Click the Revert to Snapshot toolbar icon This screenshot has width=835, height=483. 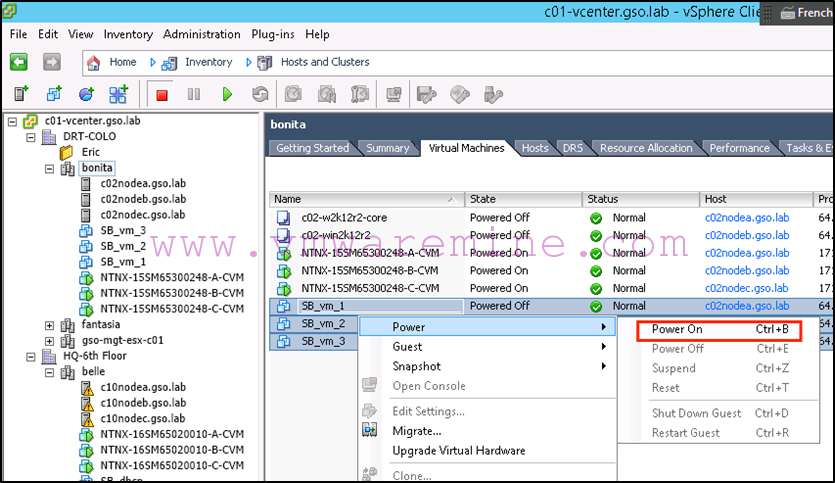point(326,94)
